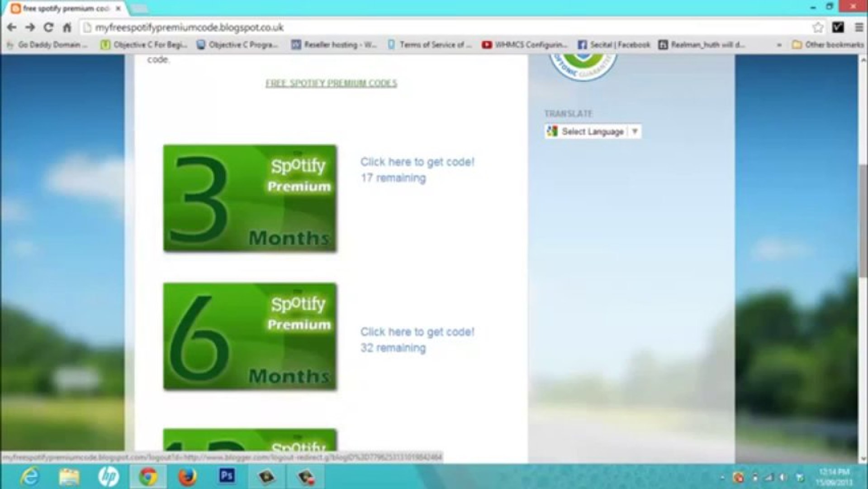
Task: Go back using browser back arrow
Action: pos(12,28)
